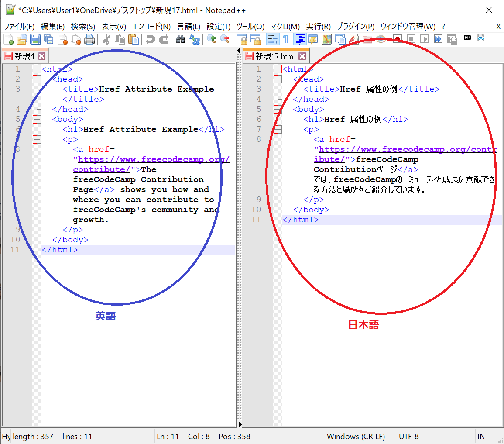Click the Windows (CR LF) status bar field

click(x=356, y=436)
